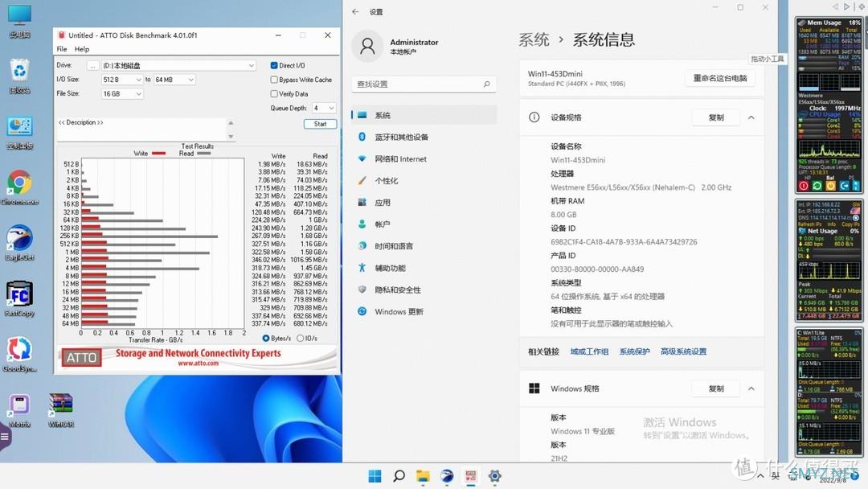Select Privacy and security in sidebar

tap(424, 290)
